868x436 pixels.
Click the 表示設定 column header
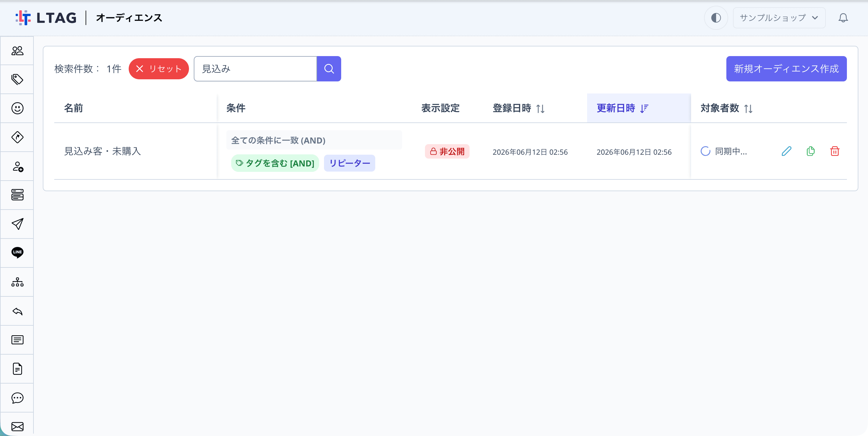click(x=440, y=108)
